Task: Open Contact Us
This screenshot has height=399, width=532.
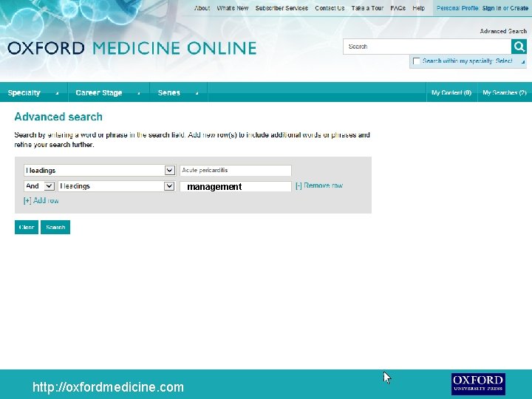Action: coord(330,8)
